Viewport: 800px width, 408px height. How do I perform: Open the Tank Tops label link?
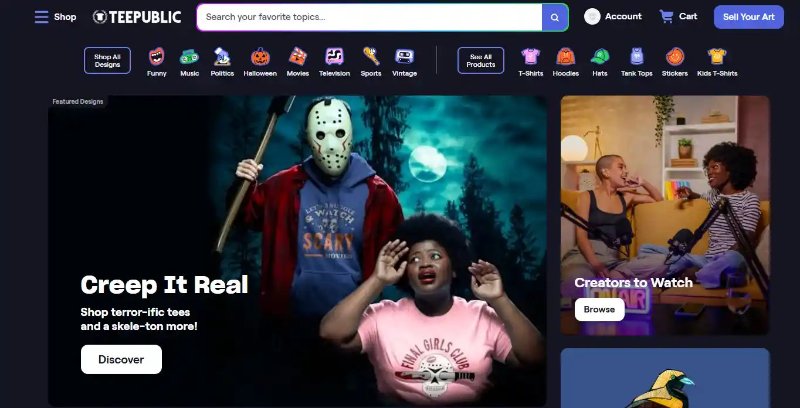point(637,73)
